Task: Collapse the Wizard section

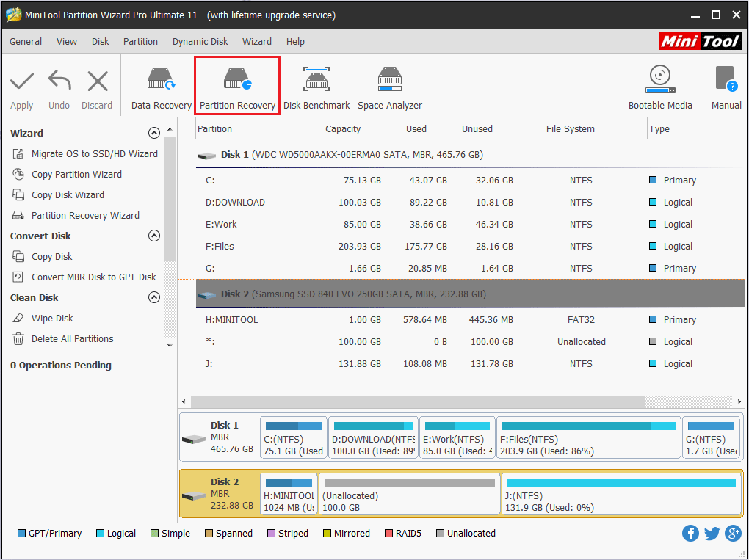Action: point(153,133)
